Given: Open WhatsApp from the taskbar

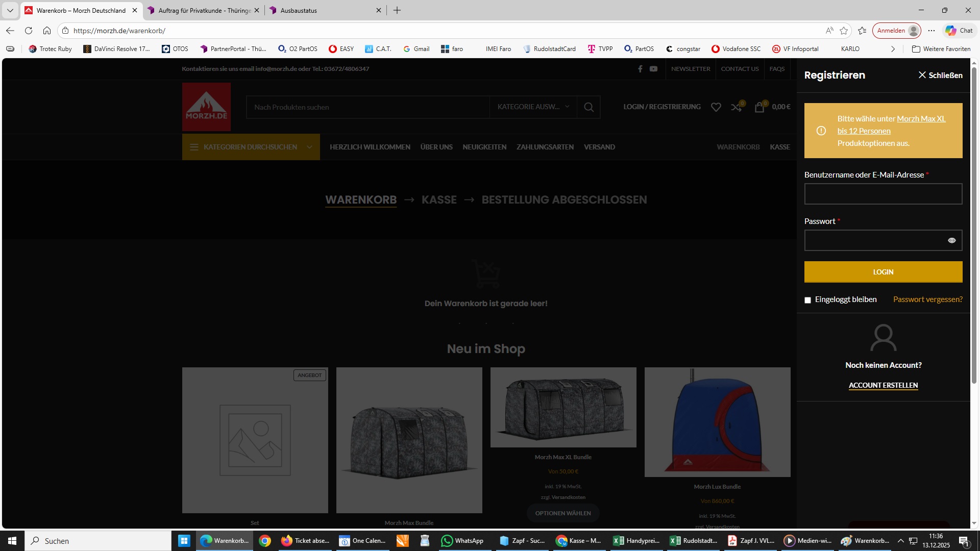Looking at the screenshot, I should coord(462,541).
